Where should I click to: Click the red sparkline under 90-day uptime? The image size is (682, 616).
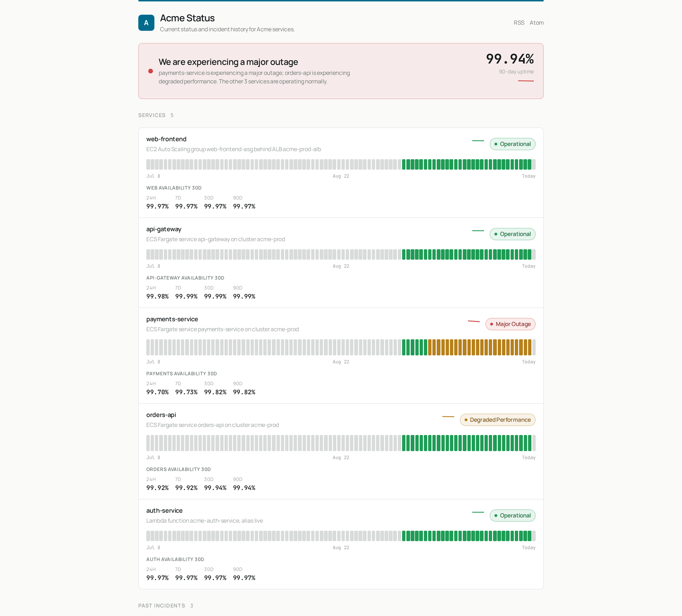(x=526, y=81)
